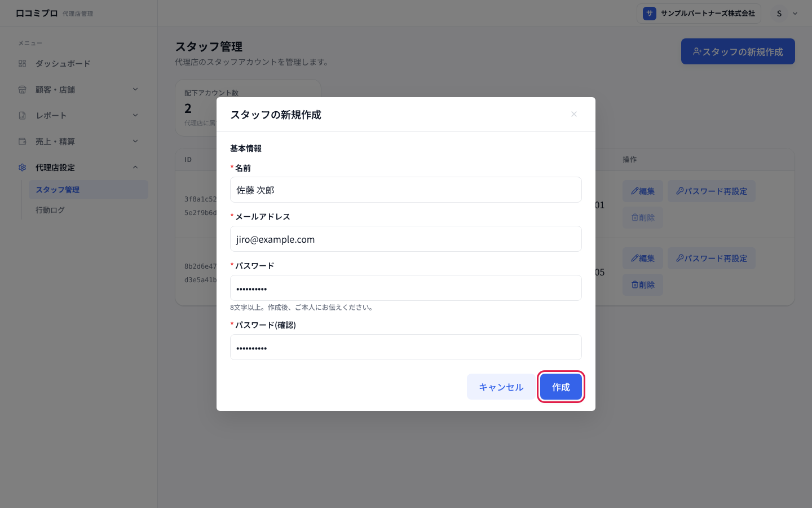Click the メールアドレス input field
Screen dimensions: 812x508
coord(406,239)
